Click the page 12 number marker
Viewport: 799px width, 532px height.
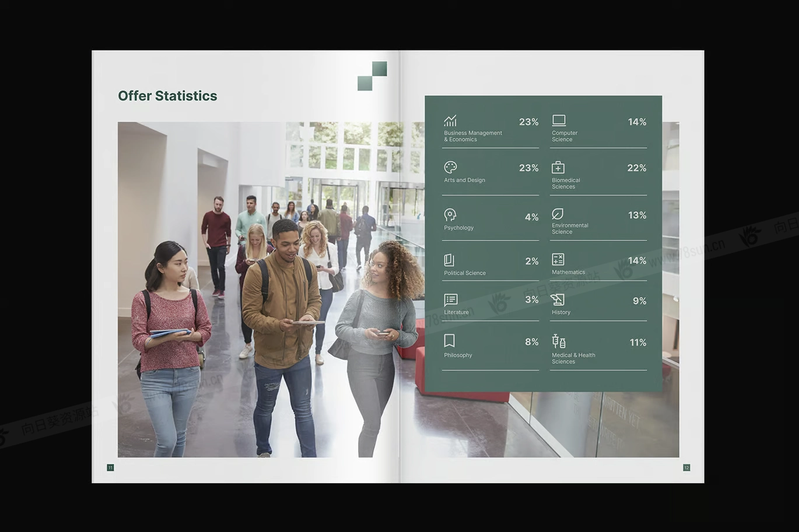click(686, 467)
